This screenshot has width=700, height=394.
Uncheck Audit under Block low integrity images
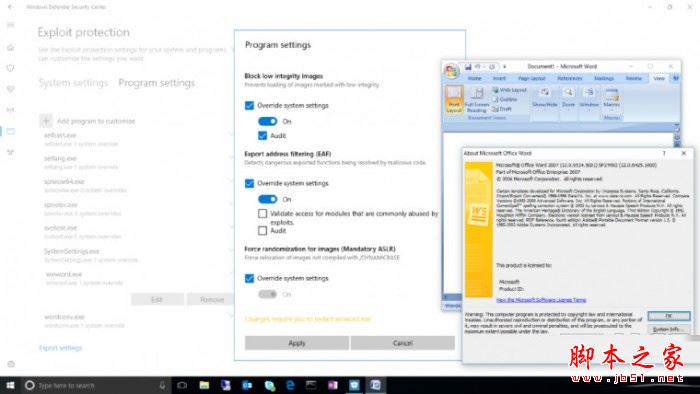point(262,135)
